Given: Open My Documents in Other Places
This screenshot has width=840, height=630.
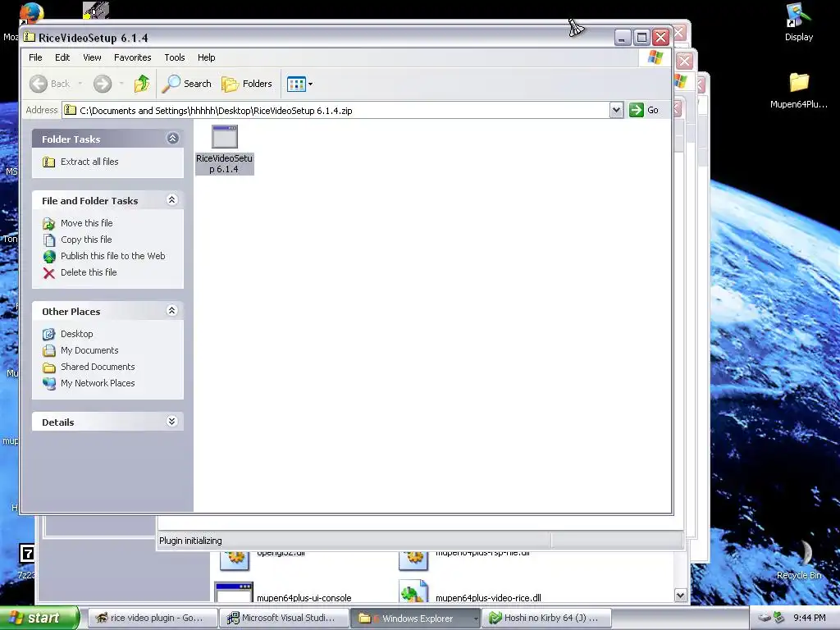Looking at the screenshot, I should click(x=89, y=350).
